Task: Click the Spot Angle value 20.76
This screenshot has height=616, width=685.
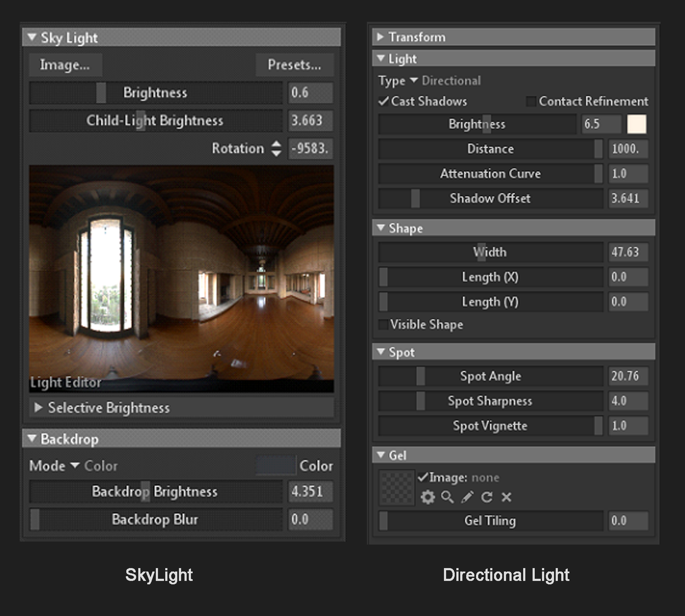Action: (628, 376)
